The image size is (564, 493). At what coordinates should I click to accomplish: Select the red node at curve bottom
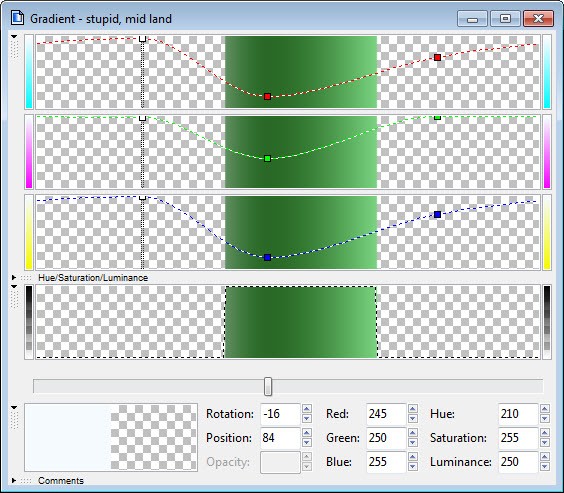pyautogui.click(x=267, y=96)
